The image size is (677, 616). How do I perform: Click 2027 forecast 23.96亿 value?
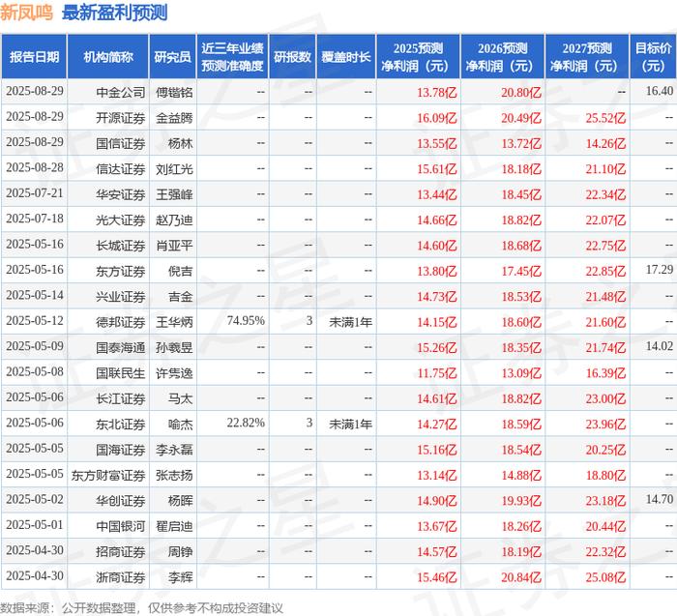click(x=605, y=425)
